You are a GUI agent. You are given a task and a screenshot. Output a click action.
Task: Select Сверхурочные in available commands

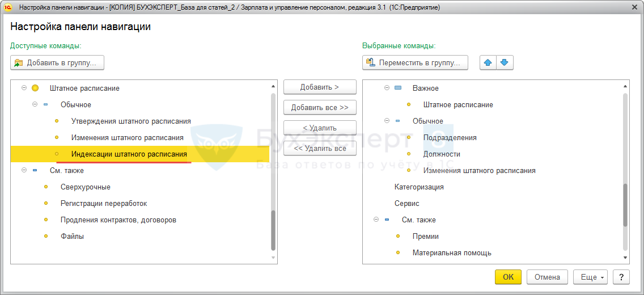coord(86,187)
